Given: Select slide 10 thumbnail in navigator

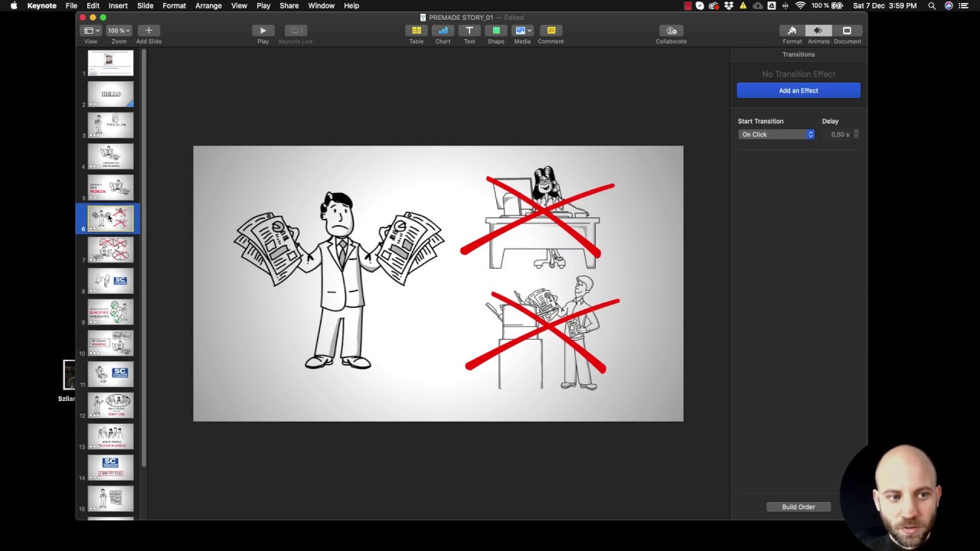Looking at the screenshot, I should pyautogui.click(x=110, y=343).
